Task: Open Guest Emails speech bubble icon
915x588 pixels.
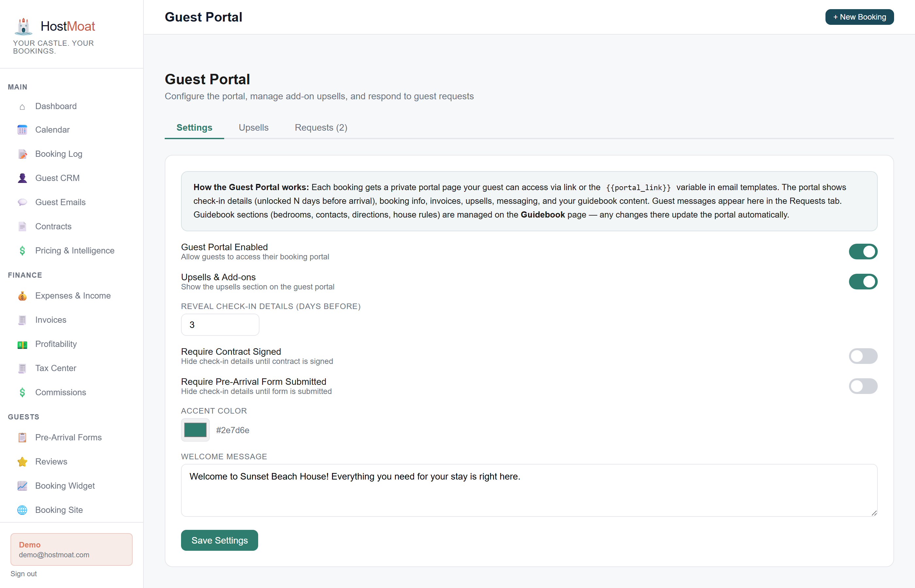Action: click(22, 202)
